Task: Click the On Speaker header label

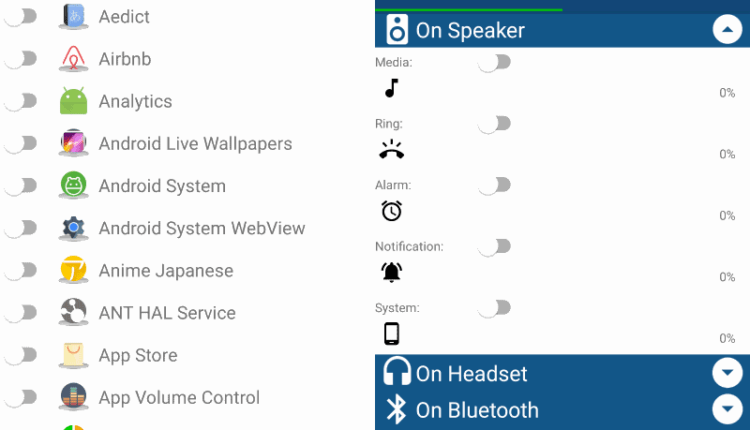Action: [x=470, y=31]
